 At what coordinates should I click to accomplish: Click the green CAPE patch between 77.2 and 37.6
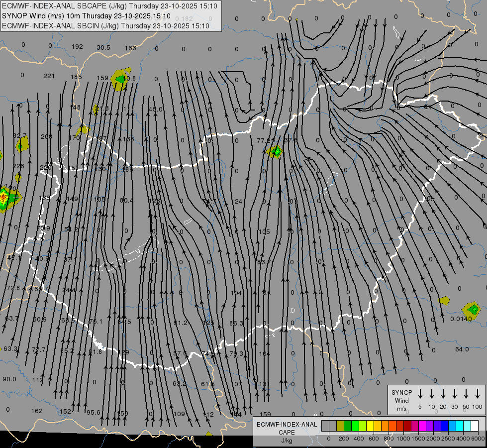[276, 152]
